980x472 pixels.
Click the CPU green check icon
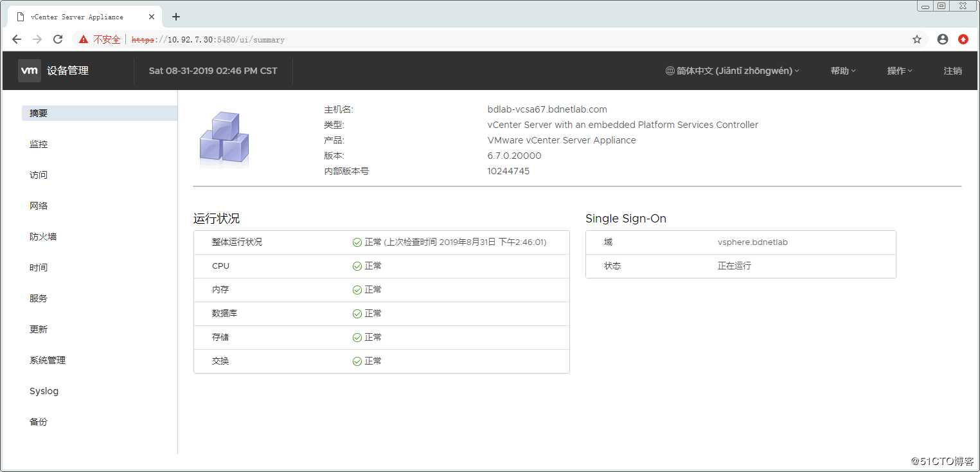pos(357,266)
